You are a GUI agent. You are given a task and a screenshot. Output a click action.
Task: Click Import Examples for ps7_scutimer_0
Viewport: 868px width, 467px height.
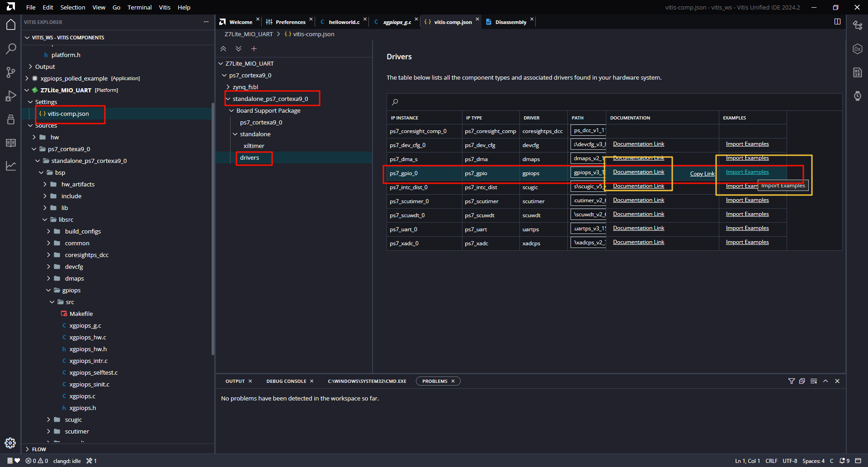pyautogui.click(x=747, y=200)
